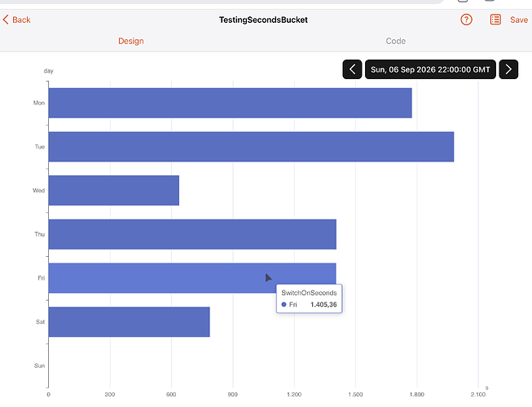Open the date picker showing Sun, 06 Sep 2026
Image resolution: width=532 pixels, height=407 pixels.
coord(430,69)
